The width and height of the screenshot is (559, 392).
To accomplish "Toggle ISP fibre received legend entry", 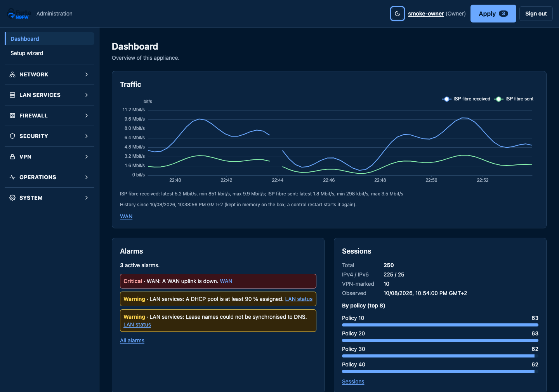I will pyautogui.click(x=466, y=99).
